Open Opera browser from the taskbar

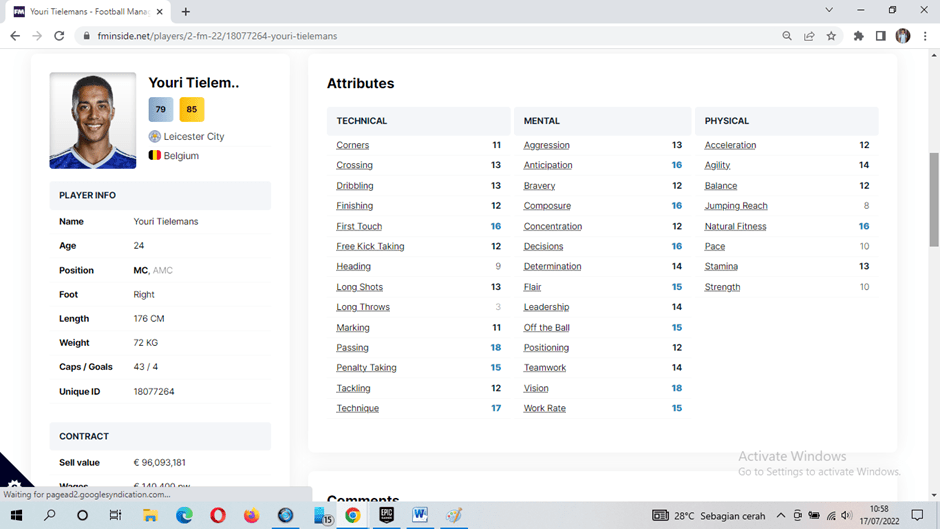tap(217, 516)
